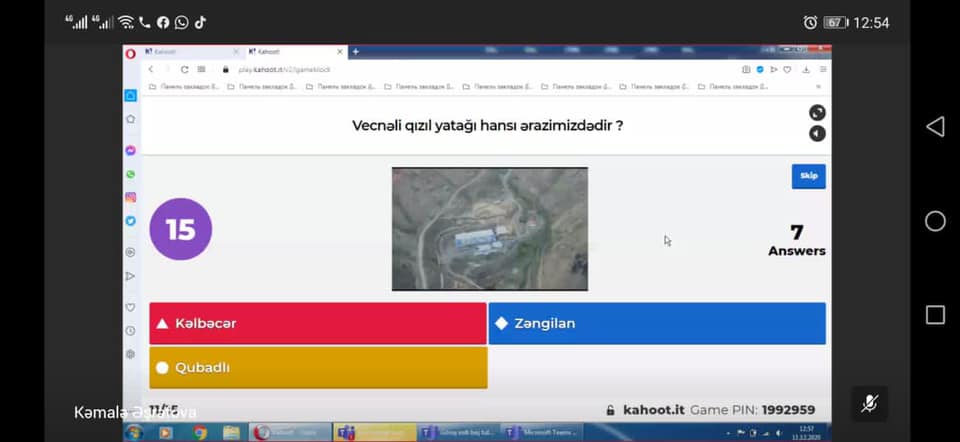
Task: Choose the yellow Qubadlı answer
Action: click(318, 367)
